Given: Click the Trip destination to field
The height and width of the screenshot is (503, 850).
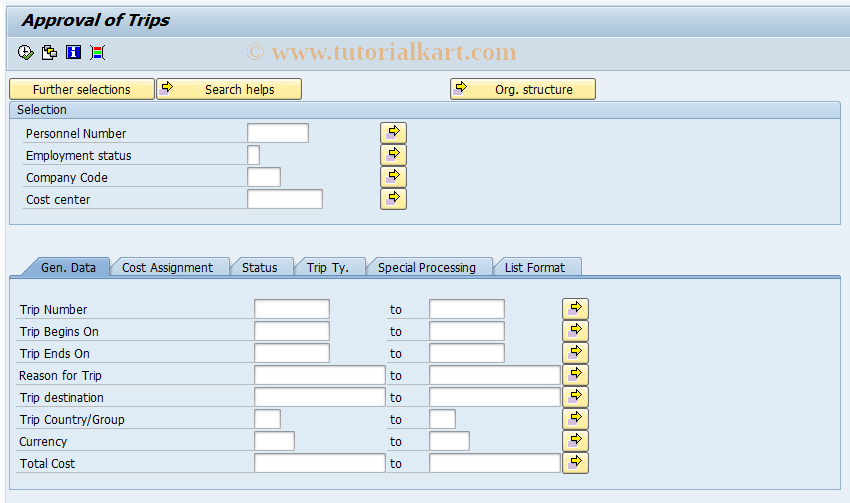Looking at the screenshot, I should tap(495, 397).
